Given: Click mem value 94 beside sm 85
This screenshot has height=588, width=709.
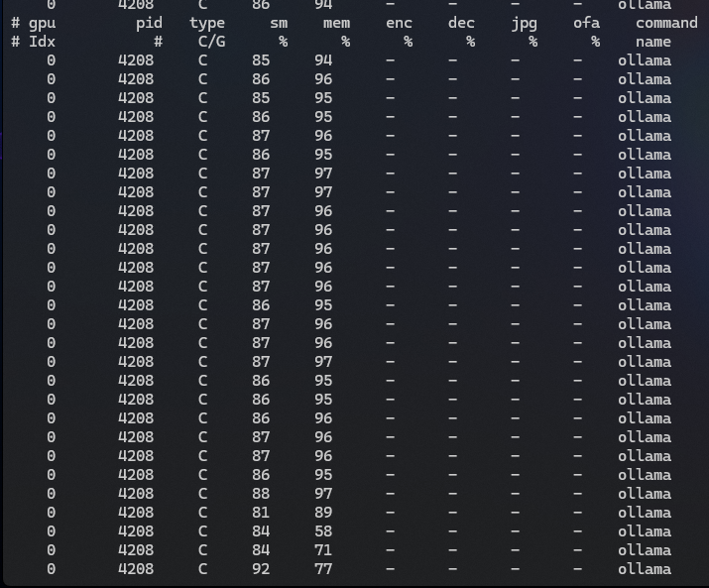Looking at the screenshot, I should click(x=323, y=60).
